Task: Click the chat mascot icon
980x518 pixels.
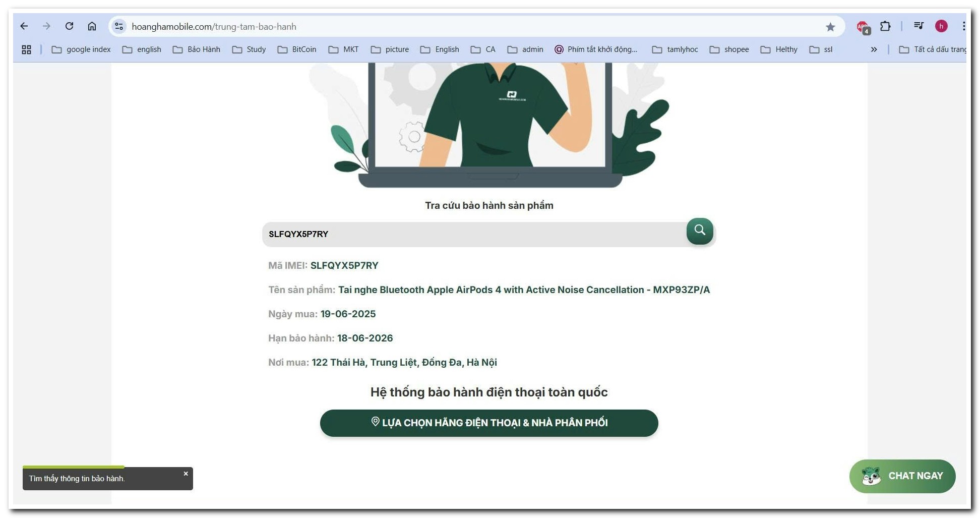Action: [x=871, y=476]
